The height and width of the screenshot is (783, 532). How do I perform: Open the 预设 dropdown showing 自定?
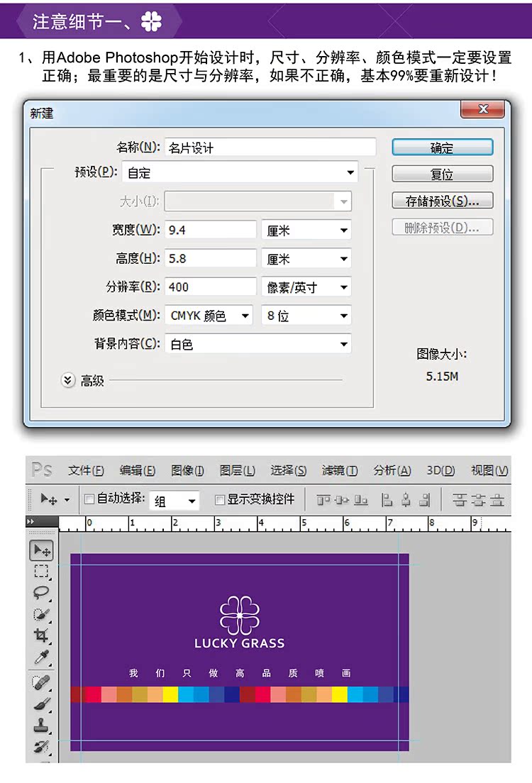[x=240, y=173]
